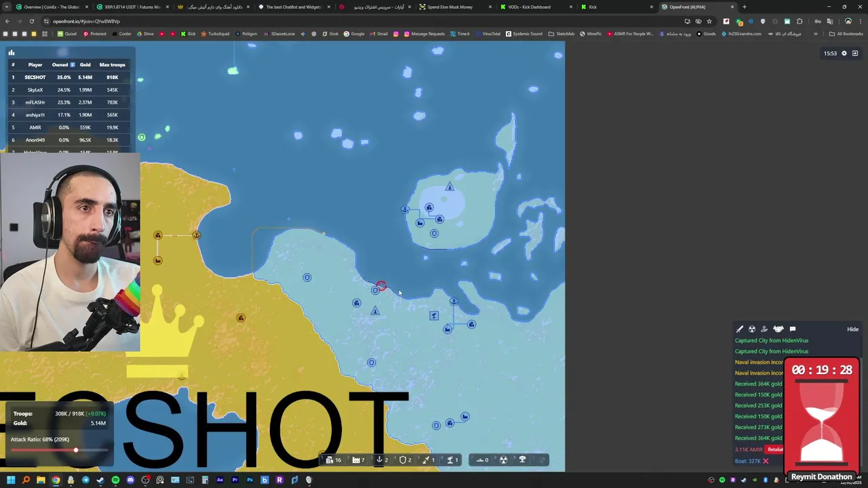
Task: Toggle the alliance handshake events filter
Action: (x=778, y=329)
